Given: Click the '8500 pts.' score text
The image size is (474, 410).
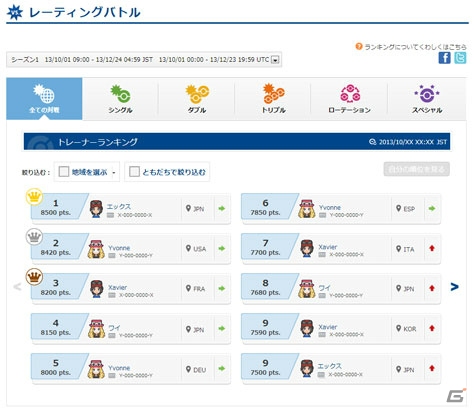Looking at the screenshot, I should point(56,213).
